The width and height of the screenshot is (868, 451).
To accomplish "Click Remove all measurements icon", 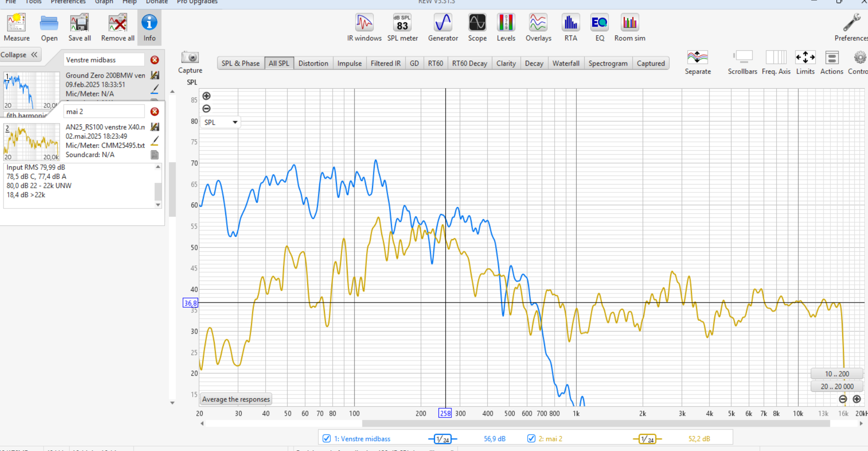I will coord(118,28).
